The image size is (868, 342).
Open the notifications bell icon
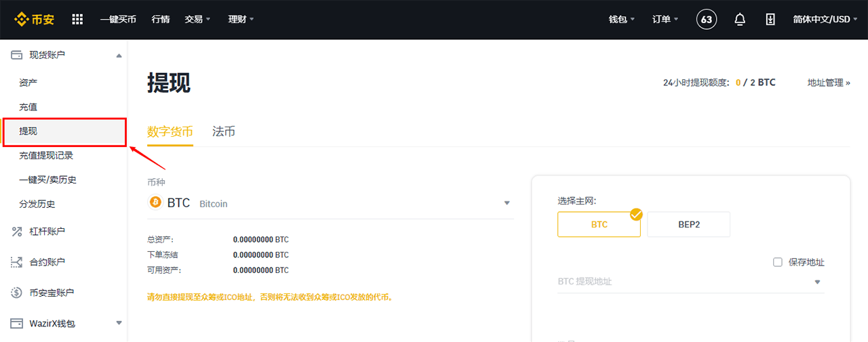(x=740, y=19)
